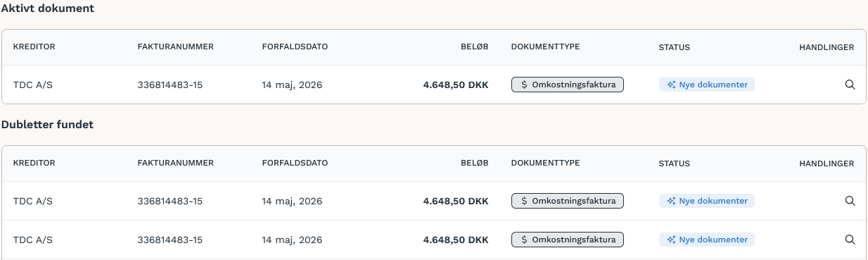868x260 pixels.
Task: Click sparkle icon in active document's status badge
Action: coord(671,85)
